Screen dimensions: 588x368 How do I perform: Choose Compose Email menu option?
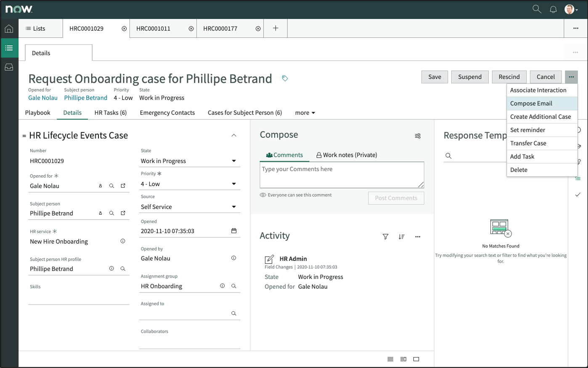[542, 103]
